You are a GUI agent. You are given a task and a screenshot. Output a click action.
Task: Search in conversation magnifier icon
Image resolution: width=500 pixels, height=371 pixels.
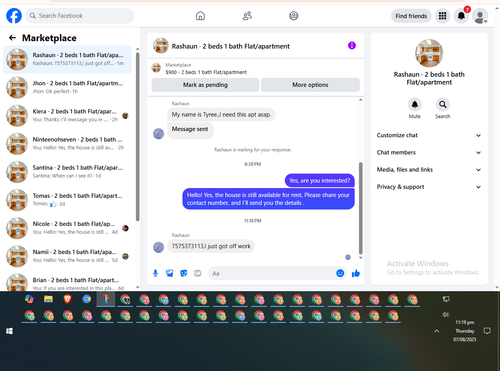point(443,105)
